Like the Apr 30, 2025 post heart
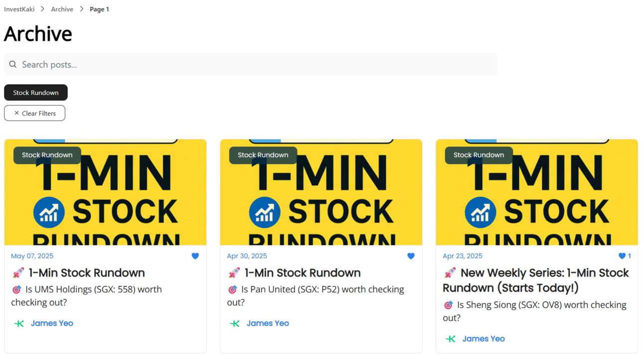Image resolution: width=644 pixels, height=356 pixels. click(411, 256)
